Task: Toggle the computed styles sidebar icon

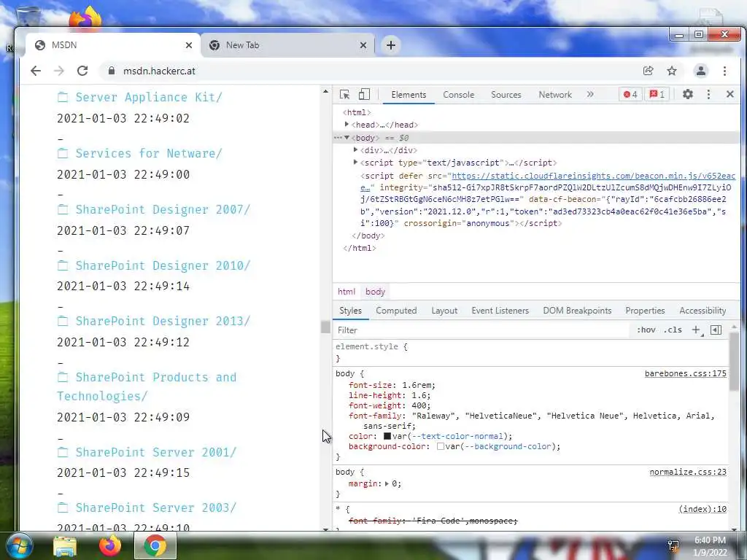Action: (716, 330)
